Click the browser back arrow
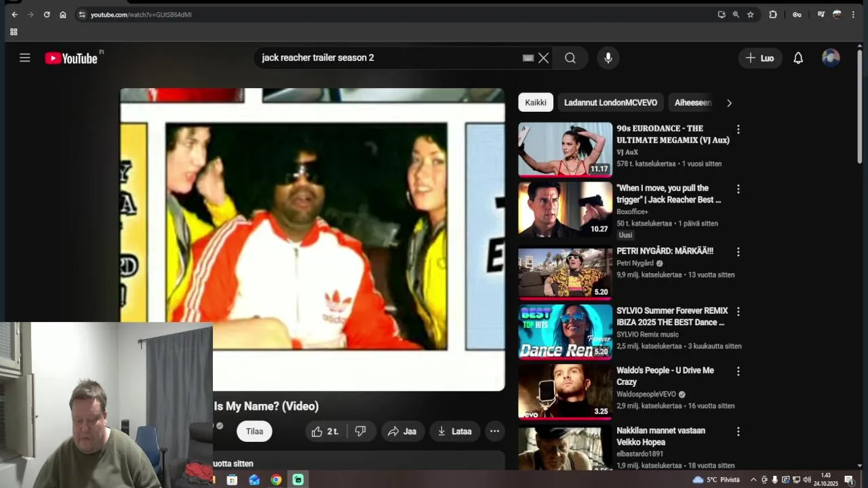This screenshot has width=868, height=488. point(14,14)
